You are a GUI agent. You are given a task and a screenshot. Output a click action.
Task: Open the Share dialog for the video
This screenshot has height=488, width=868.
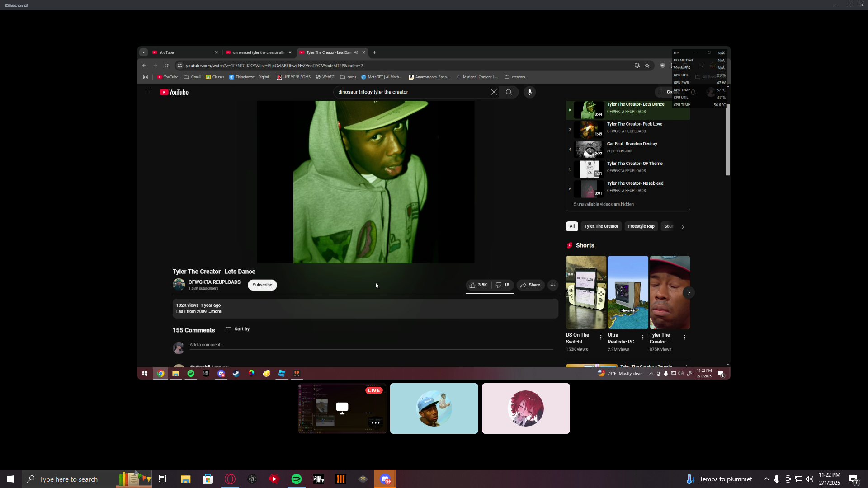pyautogui.click(x=530, y=285)
